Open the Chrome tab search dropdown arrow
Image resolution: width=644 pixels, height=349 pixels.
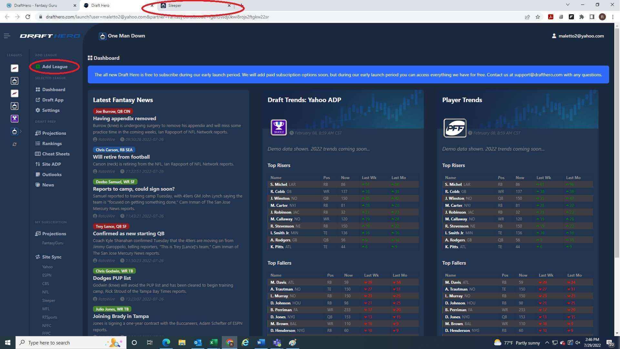(x=567, y=5)
